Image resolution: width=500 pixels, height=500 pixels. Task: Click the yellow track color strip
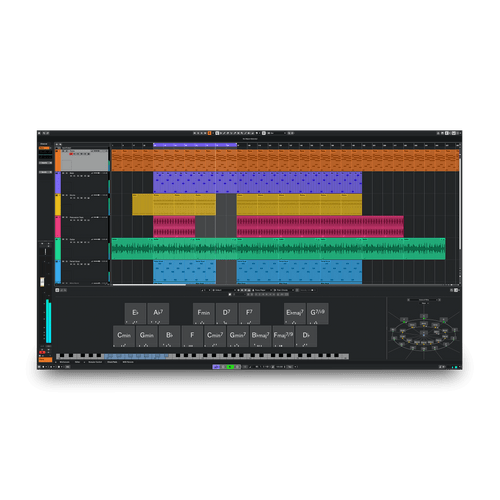58,205
